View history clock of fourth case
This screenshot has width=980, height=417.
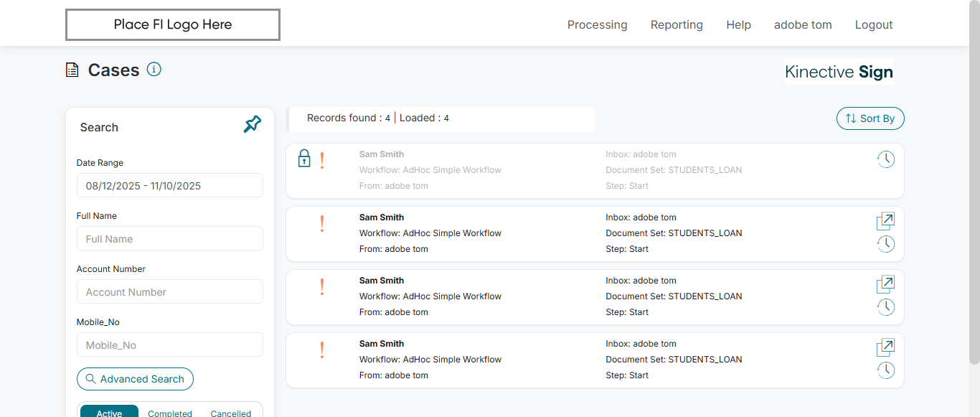click(886, 370)
